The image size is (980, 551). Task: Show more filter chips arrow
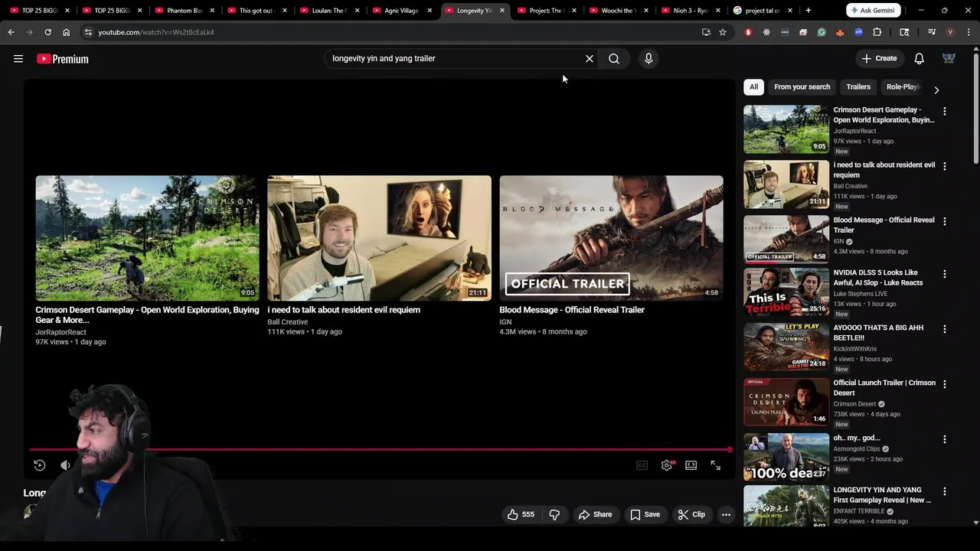click(936, 90)
